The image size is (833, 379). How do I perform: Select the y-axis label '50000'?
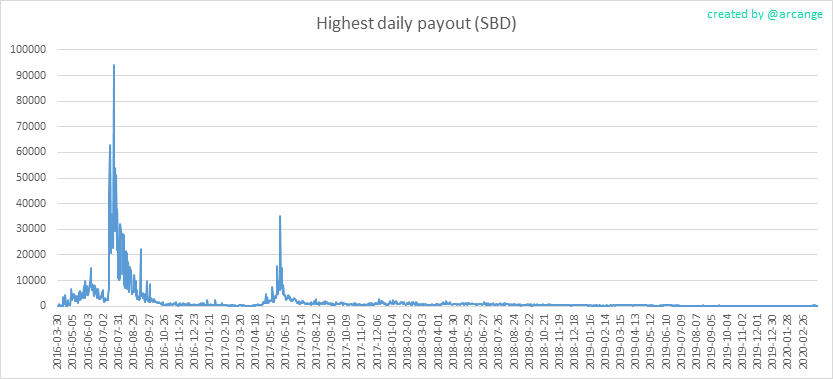(x=32, y=178)
